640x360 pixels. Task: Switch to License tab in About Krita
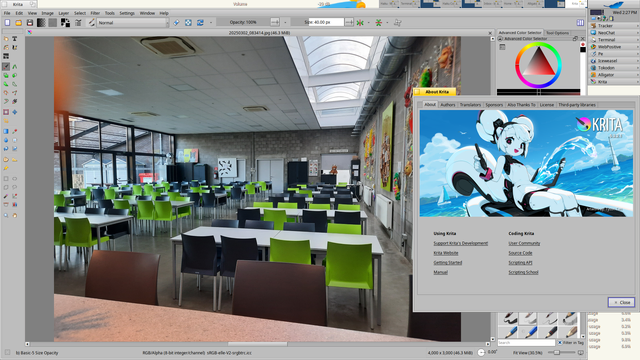pos(547,105)
